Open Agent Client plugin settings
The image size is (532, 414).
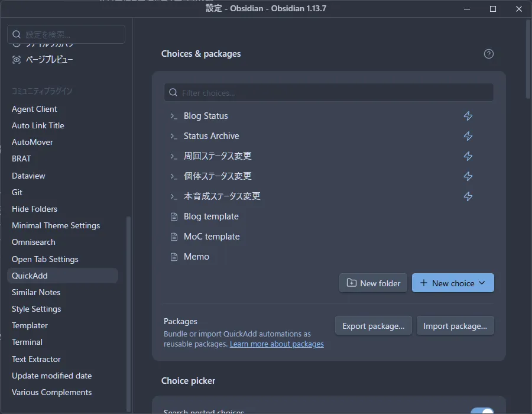34,109
